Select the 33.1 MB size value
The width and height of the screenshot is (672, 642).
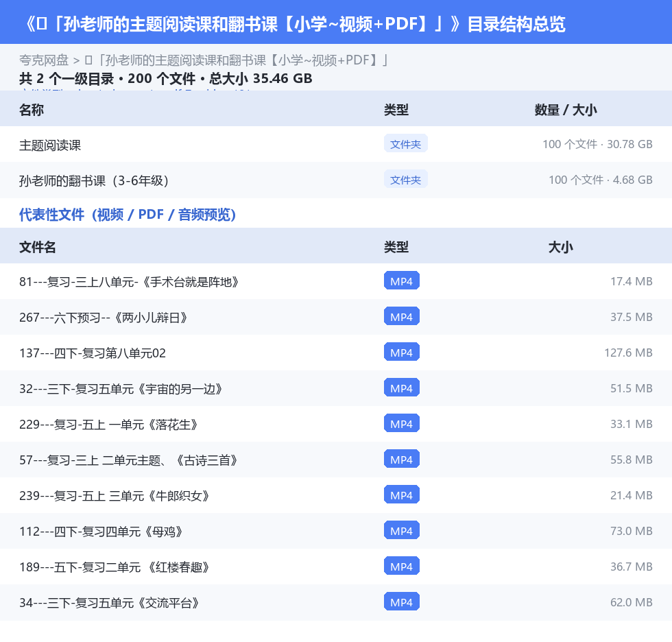pyautogui.click(x=632, y=424)
